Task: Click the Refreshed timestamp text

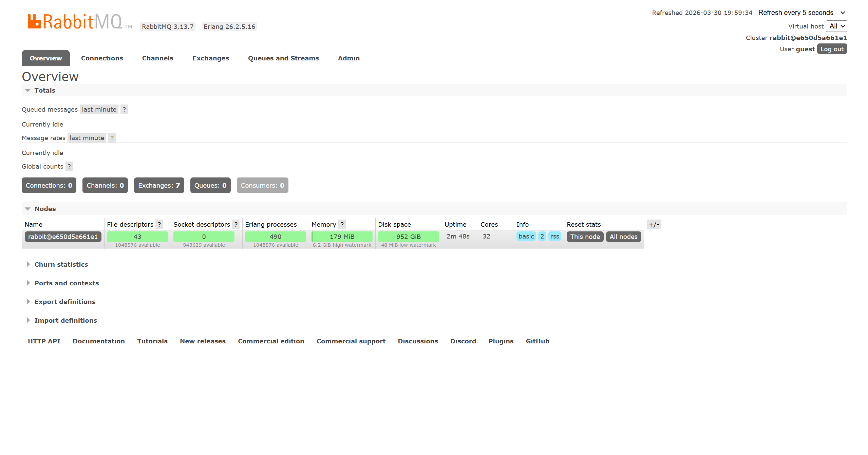Action: click(702, 13)
